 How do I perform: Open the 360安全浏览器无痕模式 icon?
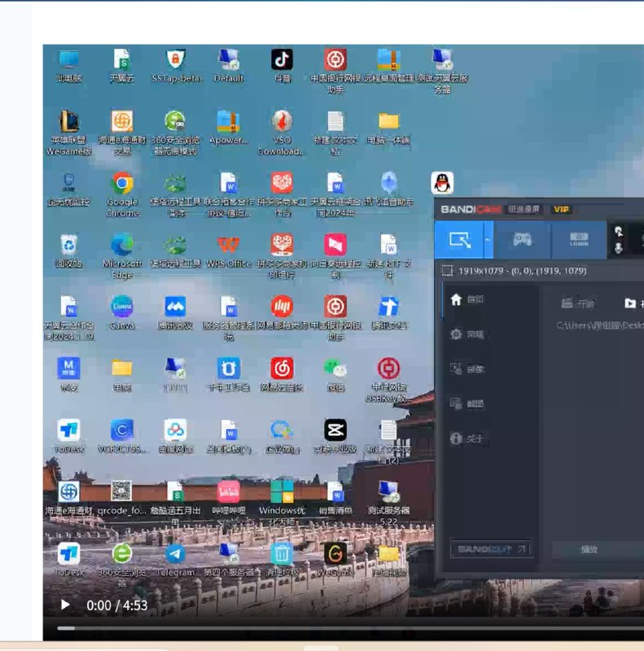pos(175,133)
